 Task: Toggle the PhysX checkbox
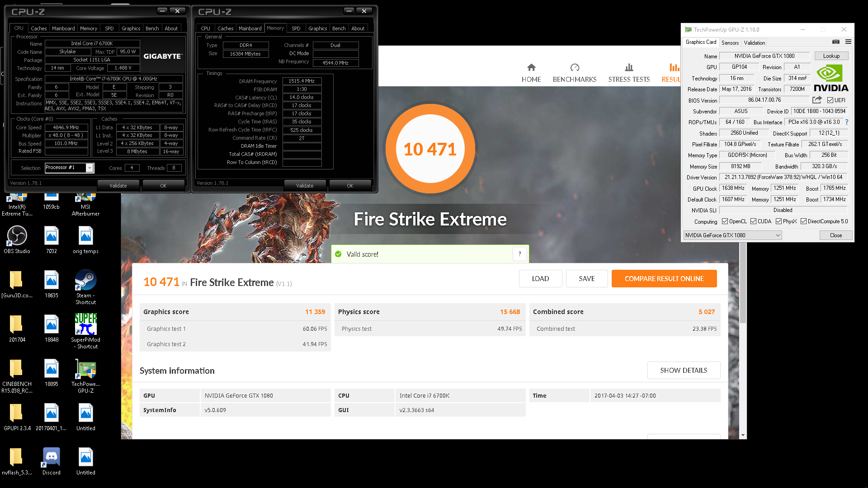(778, 221)
